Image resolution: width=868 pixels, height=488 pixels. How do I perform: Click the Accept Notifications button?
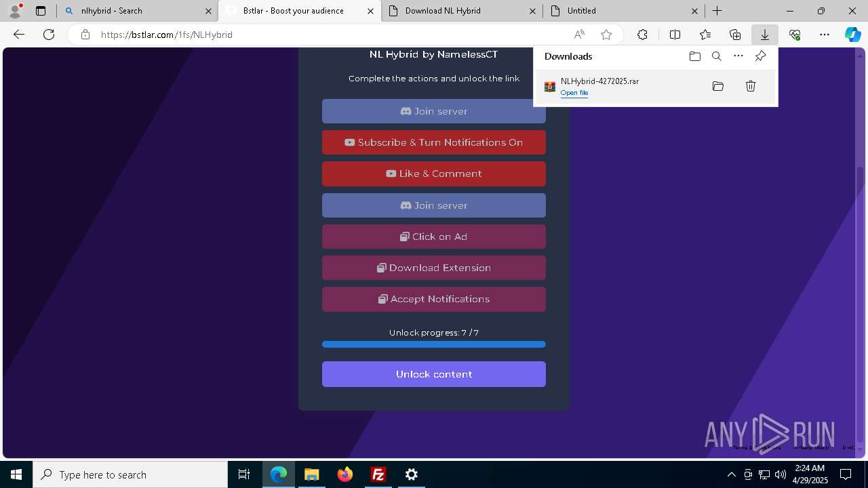pos(434,299)
